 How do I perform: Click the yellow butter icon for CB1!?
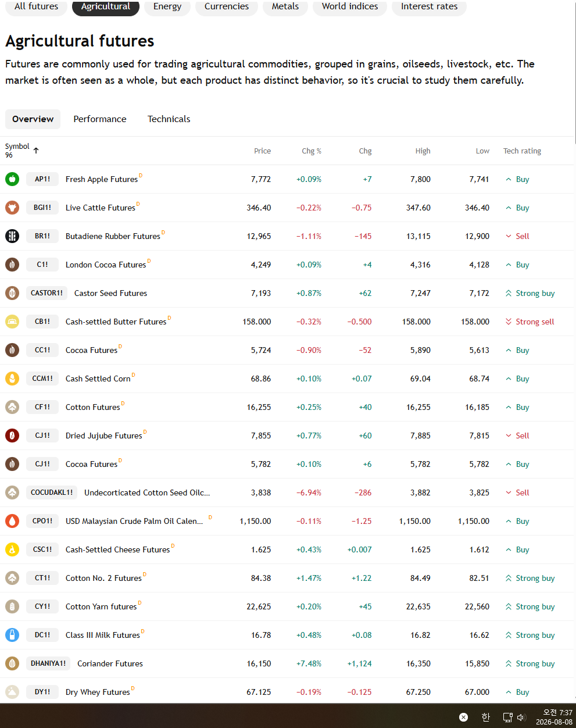click(12, 322)
